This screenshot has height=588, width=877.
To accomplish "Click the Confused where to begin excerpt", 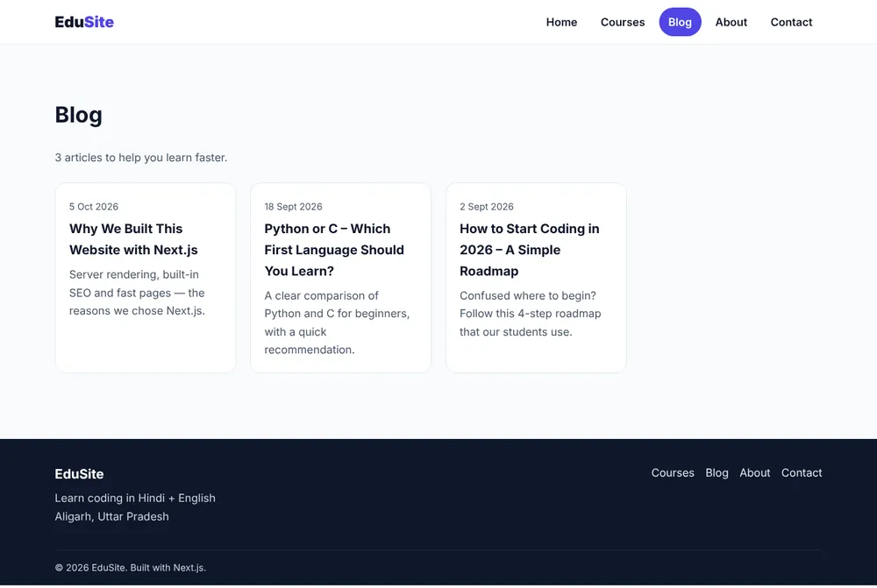I will coord(531,314).
